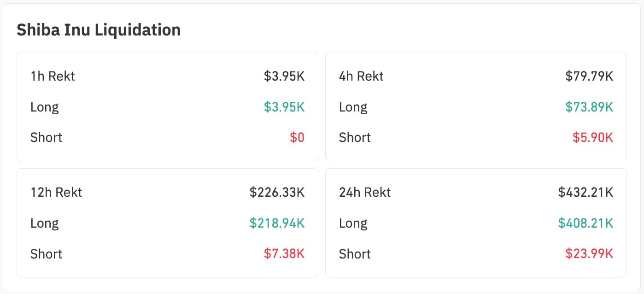The height and width of the screenshot is (294, 644).
Task: Click the 4h Rekt total $79.79K
Action: pos(589,76)
